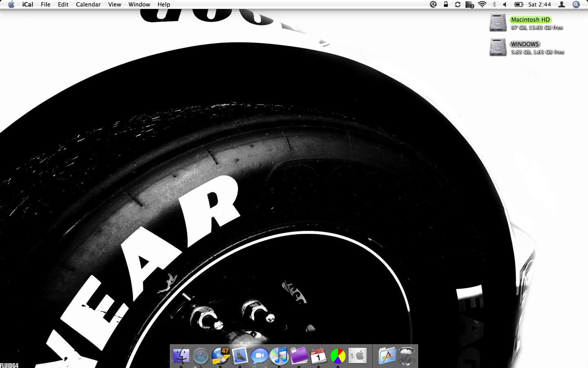This screenshot has height=368, width=588.
Task: Click the '5.83 GB, 1.63 GB free' text
Action: pyautogui.click(x=537, y=52)
